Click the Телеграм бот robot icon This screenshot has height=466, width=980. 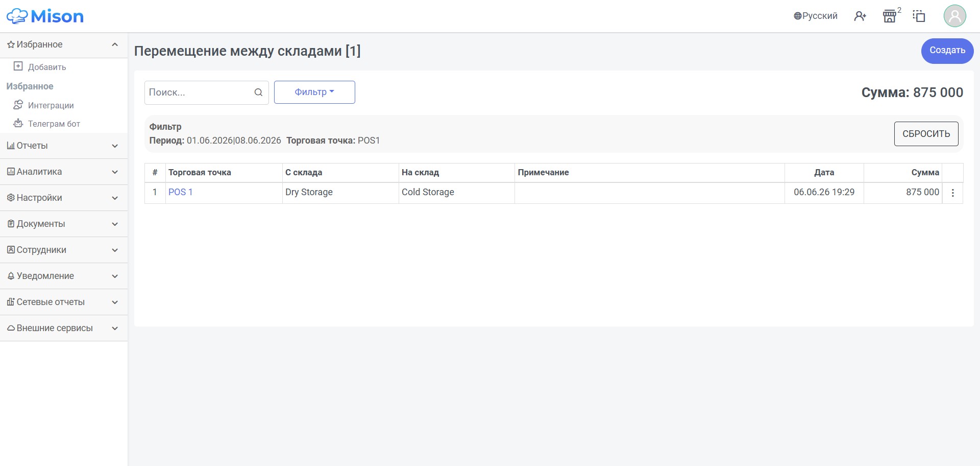coord(18,123)
